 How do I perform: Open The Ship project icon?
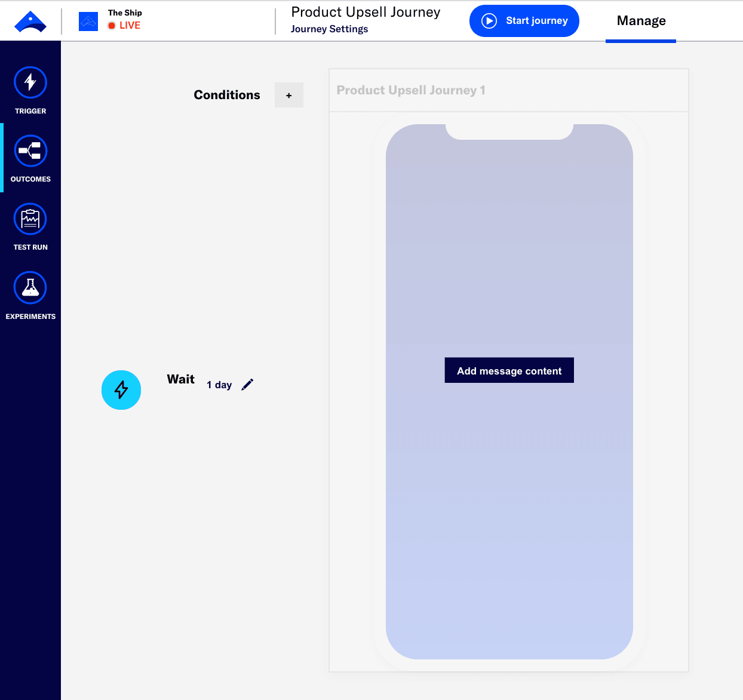(x=88, y=22)
